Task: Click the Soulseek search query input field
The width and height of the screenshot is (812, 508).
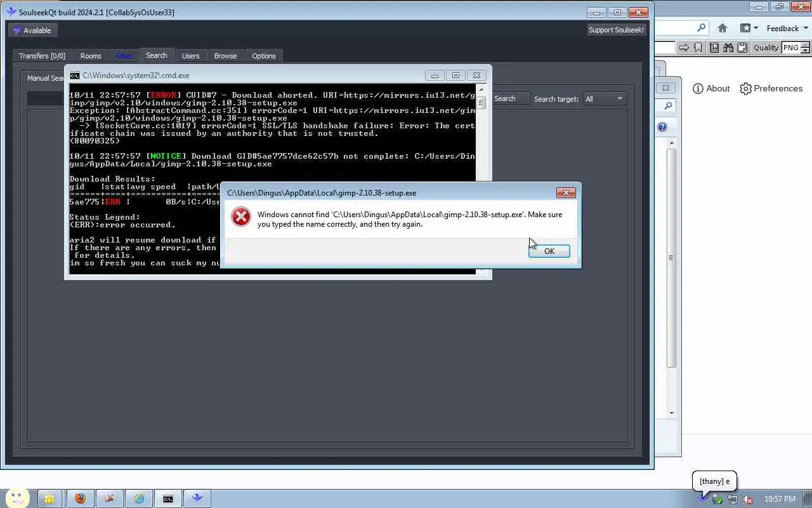Action: tap(46, 98)
